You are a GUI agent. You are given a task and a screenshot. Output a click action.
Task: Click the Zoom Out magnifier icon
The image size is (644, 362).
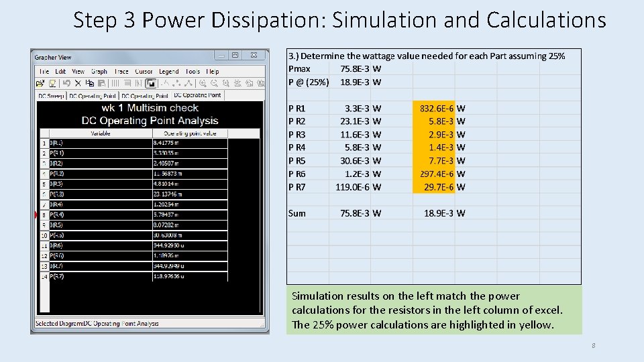215,83
